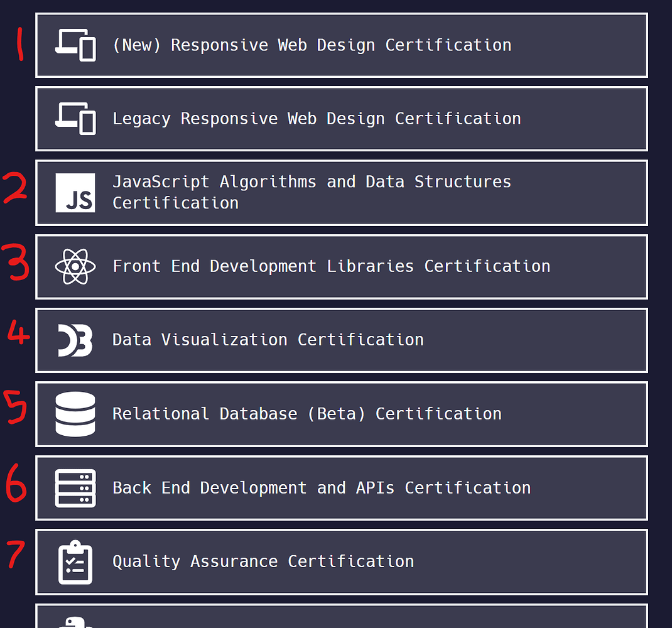This screenshot has width=672, height=628.
Task: Open the (New) Responsive Web Design Certification
Action: [x=342, y=45]
